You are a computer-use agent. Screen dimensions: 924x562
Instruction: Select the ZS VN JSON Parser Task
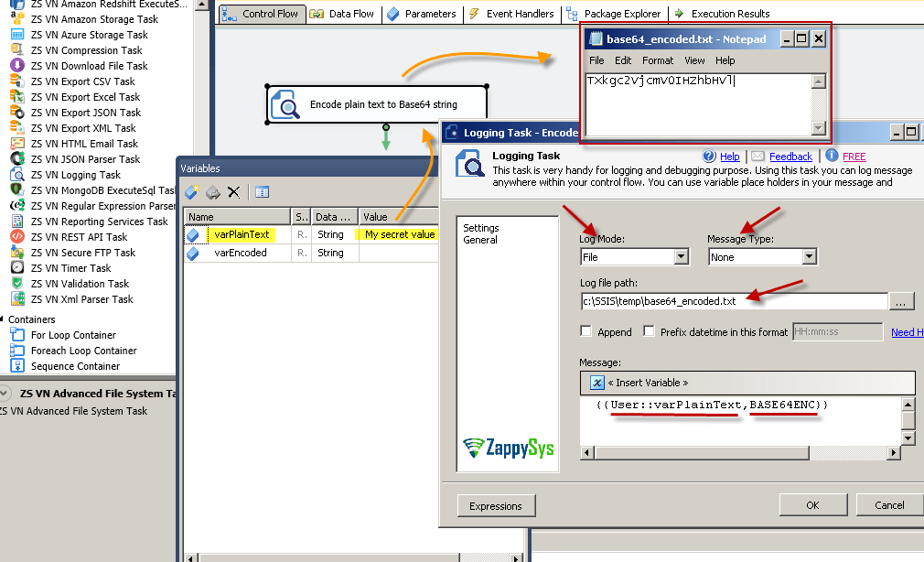(84, 159)
